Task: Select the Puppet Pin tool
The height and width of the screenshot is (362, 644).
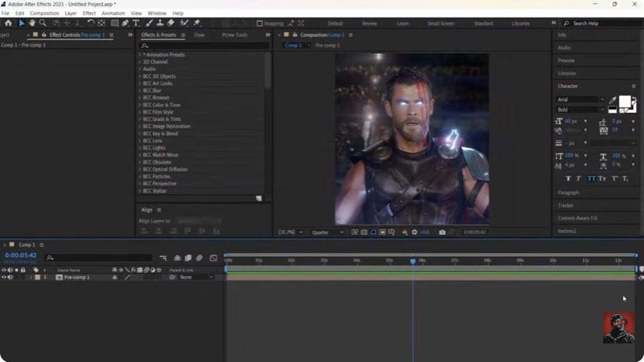Action: 197,23
